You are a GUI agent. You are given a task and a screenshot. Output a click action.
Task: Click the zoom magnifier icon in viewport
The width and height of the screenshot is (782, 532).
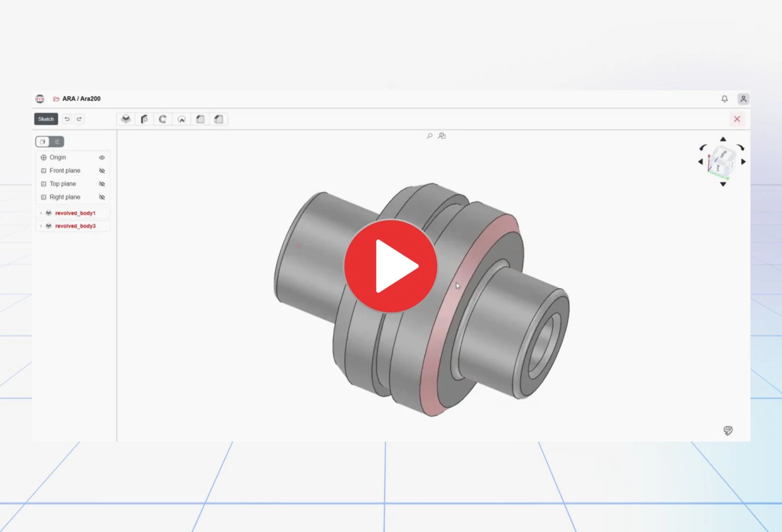pyautogui.click(x=430, y=136)
